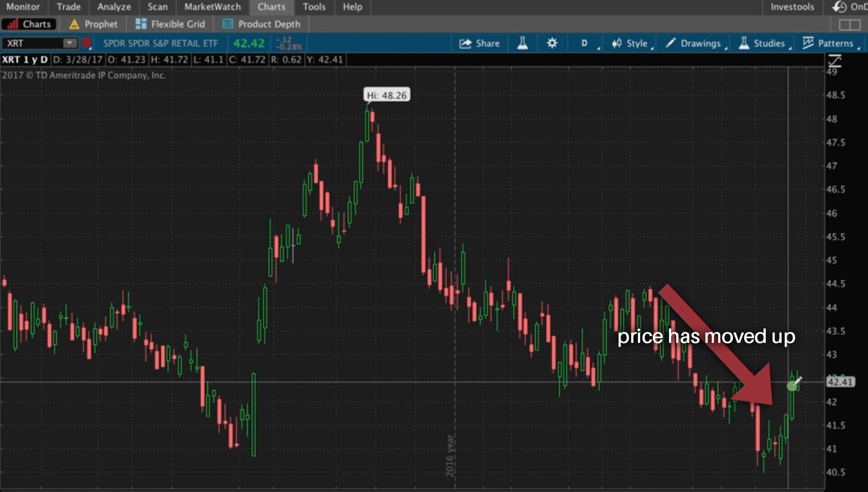Open the Studies dropdown menu
Image resolution: width=868 pixels, height=492 pixels.
(x=764, y=44)
